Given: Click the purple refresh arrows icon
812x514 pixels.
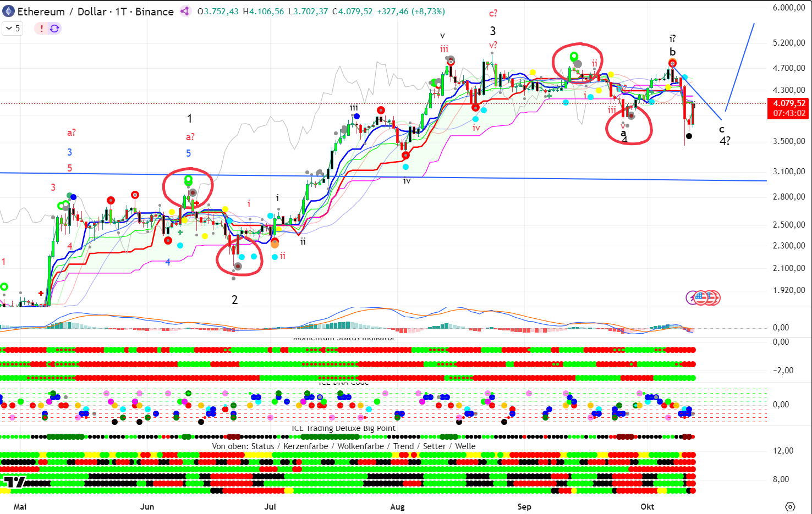Looking at the screenshot, I should 54,29.
